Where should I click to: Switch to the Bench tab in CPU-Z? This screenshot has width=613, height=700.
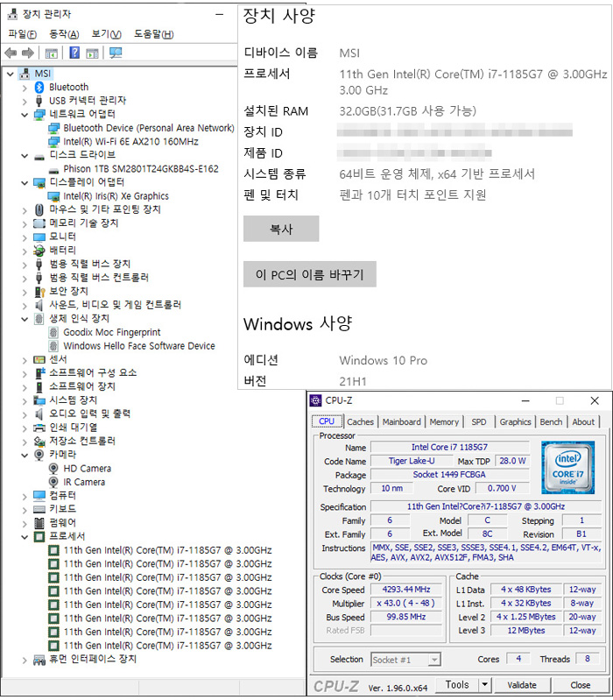(551, 422)
